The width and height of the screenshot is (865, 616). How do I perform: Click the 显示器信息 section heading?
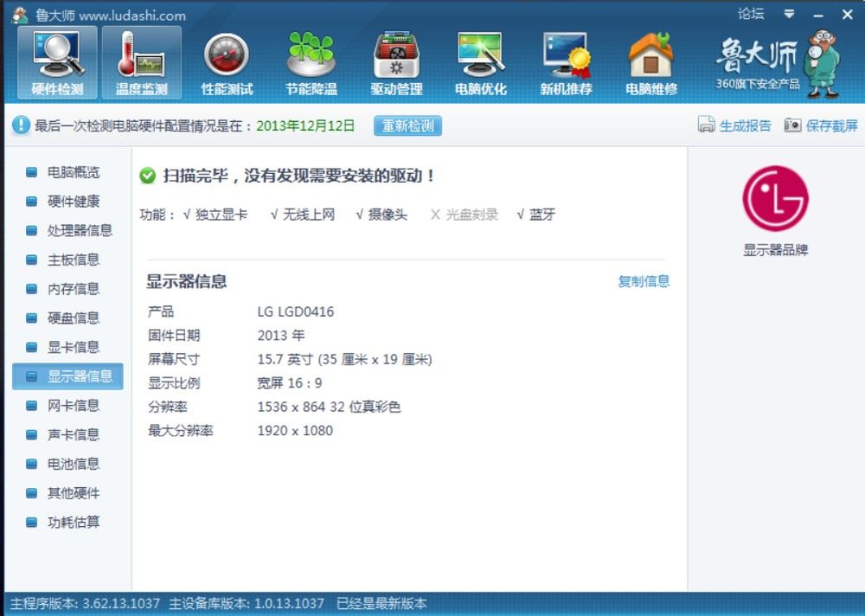click(187, 281)
